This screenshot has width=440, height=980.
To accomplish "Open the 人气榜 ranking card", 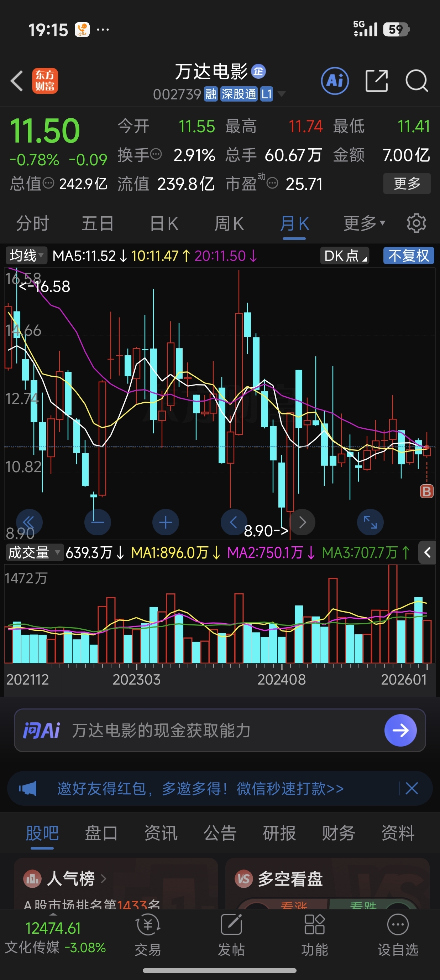I will 116,884.
